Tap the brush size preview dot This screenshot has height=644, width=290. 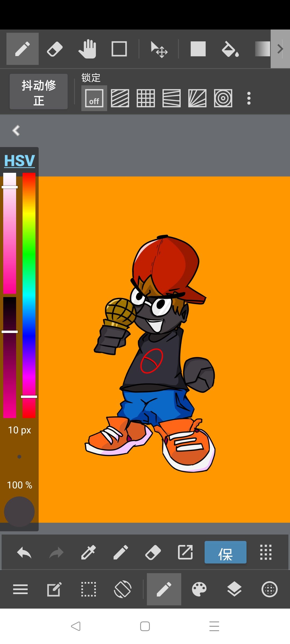coord(19,457)
